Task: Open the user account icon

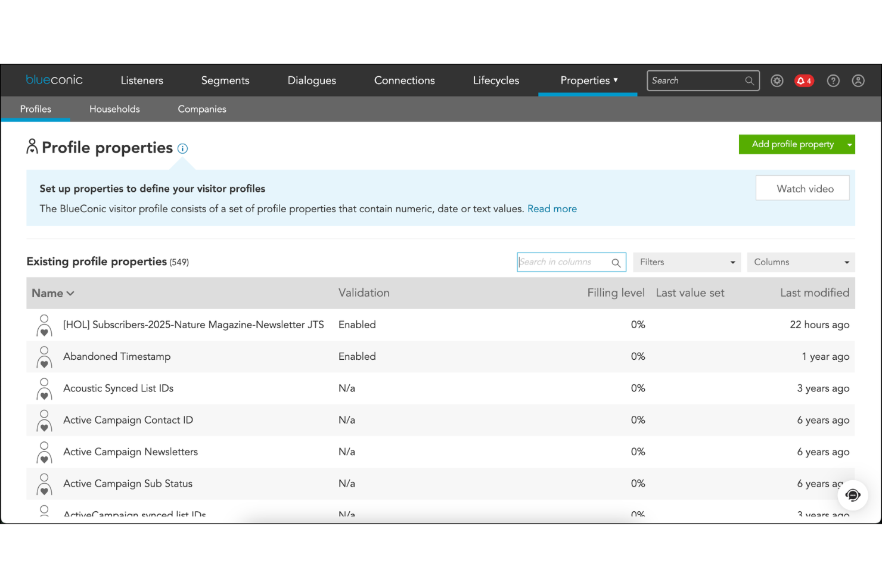Action: click(x=858, y=80)
